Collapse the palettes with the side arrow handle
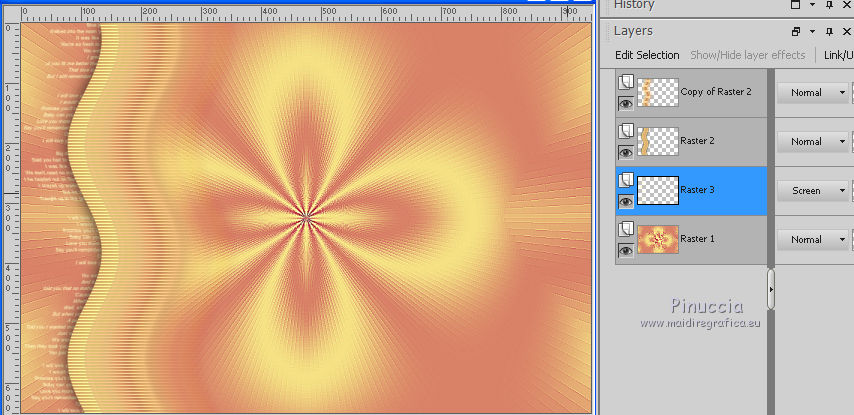This screenshot has width=854, height=415. [771, 290]
